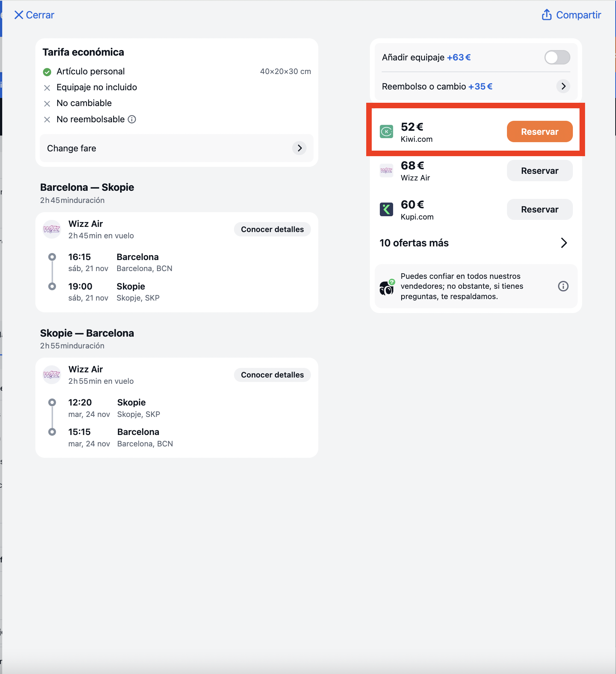Click the 10 ofertas más label
The height and width of the screenshot is (674, 616).
pyautogui.click(x=414, y=243)
